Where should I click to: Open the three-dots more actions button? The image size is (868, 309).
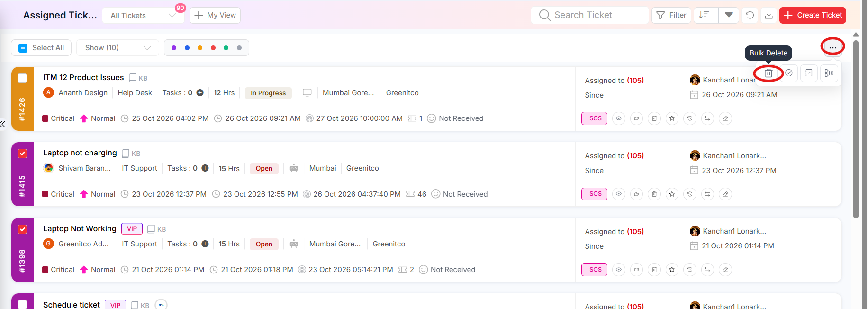click(x=833, y=47)
